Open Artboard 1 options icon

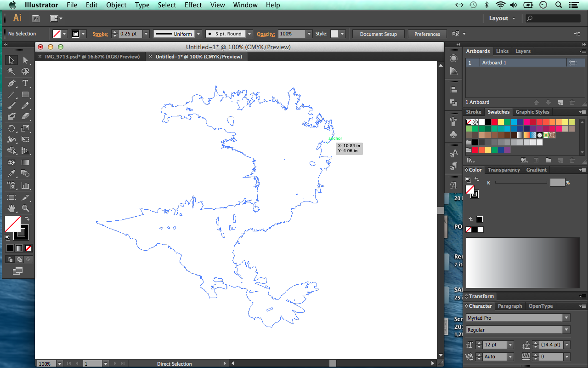coord(573,63)
